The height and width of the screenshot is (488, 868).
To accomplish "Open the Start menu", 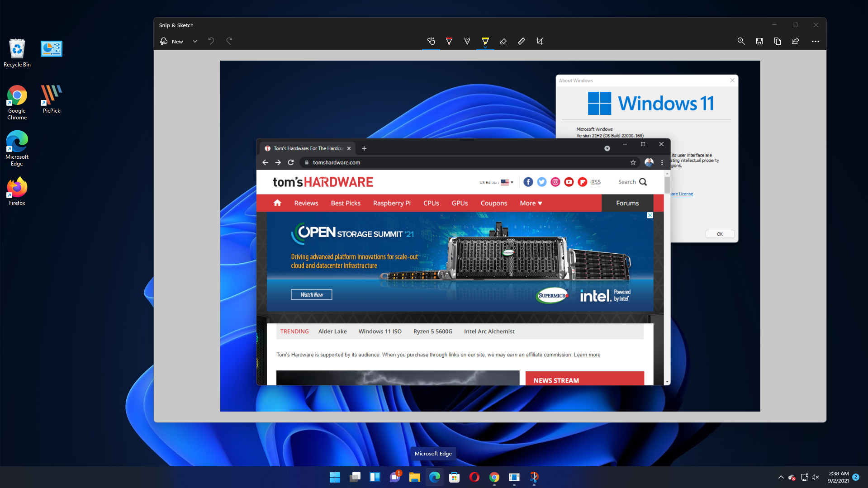I will click(x=335, y=477).
